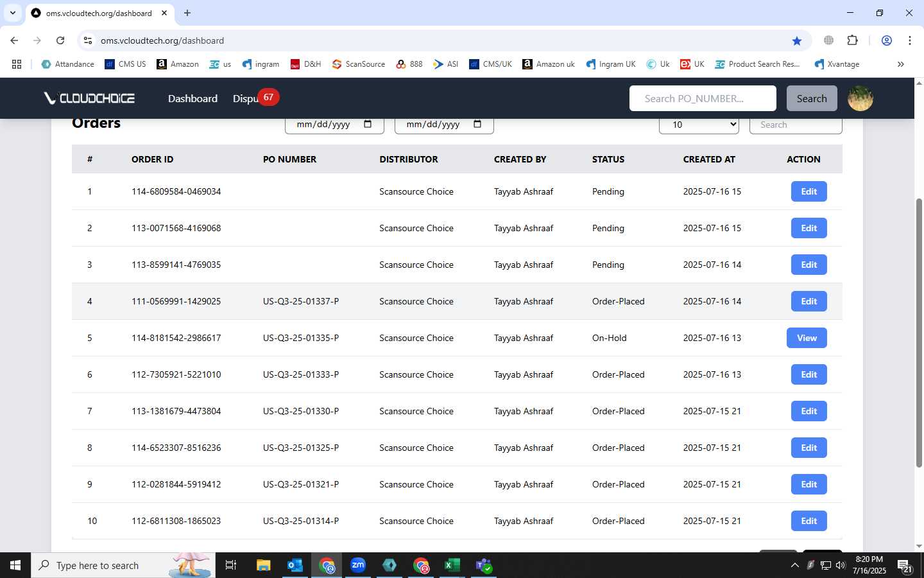The width and height of the screenshot is (924, 578).
Task: View on-hold order 114-8181542-2986617
Action: [807, 338]
